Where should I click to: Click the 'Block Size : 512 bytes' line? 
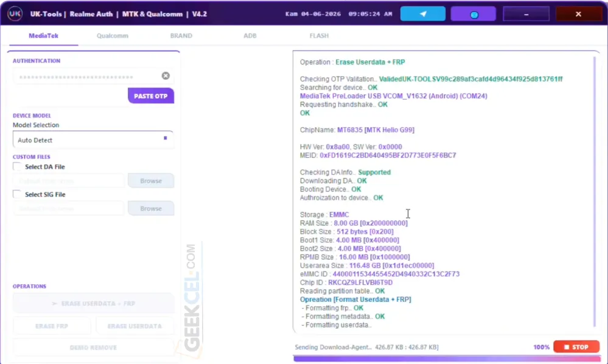tap(346, 231)
